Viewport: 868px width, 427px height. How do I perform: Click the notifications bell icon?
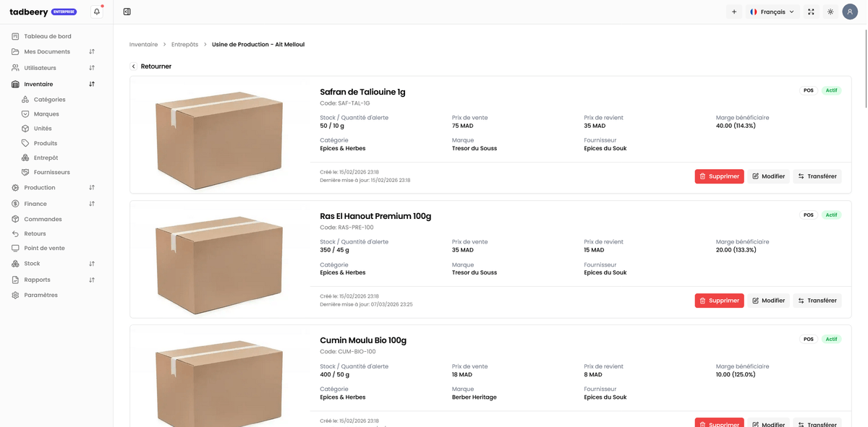point(97,12)
